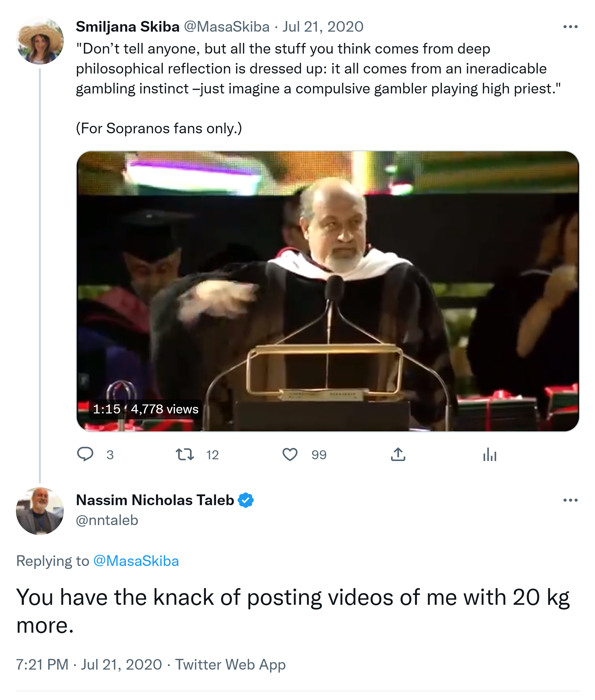Click the reply speech bubble icon

coord(85,454)
